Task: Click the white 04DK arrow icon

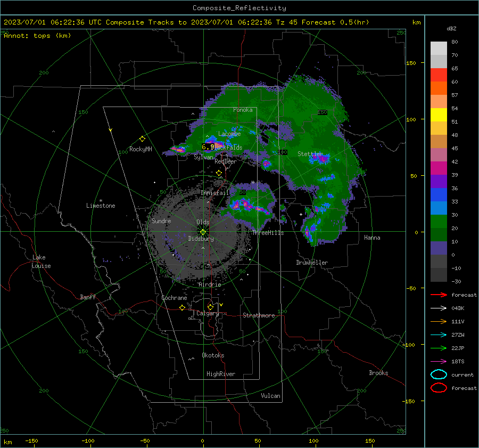Action: (439, 308)
